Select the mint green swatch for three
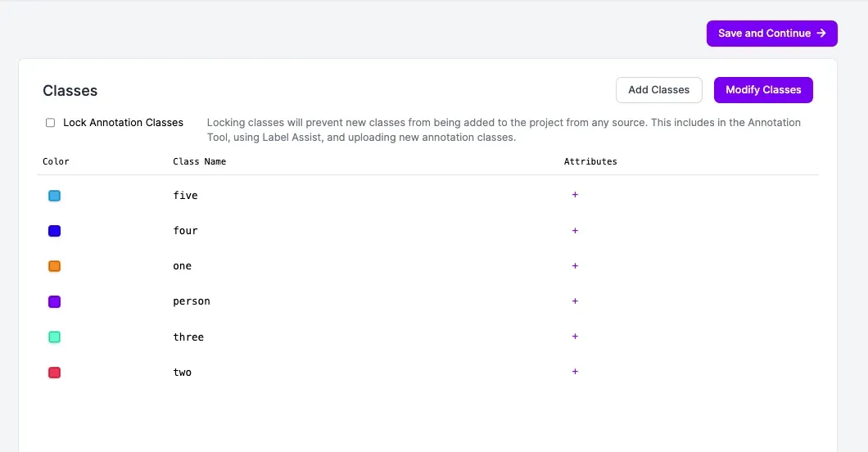The width and height of the screenshot is (868, 452). 55,337
